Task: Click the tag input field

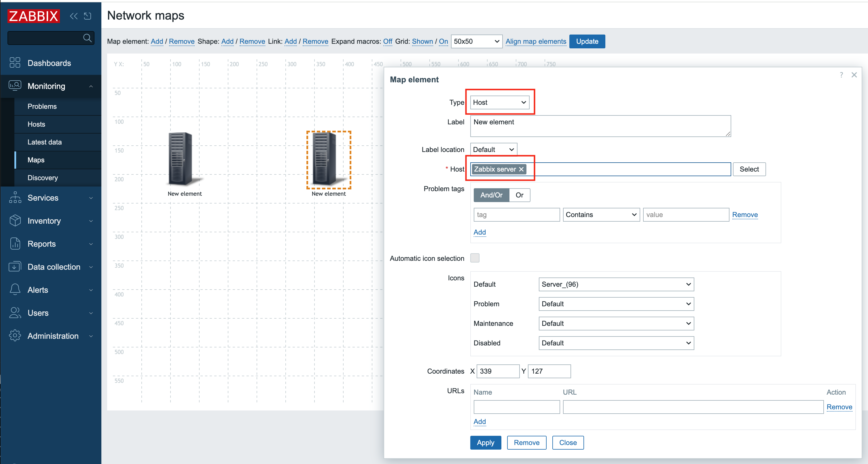Action: (x=517, y=214)
